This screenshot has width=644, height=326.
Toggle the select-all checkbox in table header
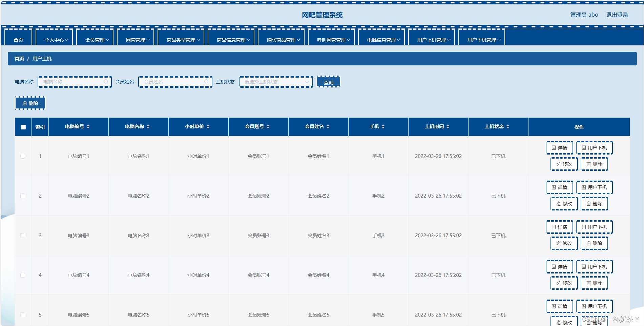(23, 127)
